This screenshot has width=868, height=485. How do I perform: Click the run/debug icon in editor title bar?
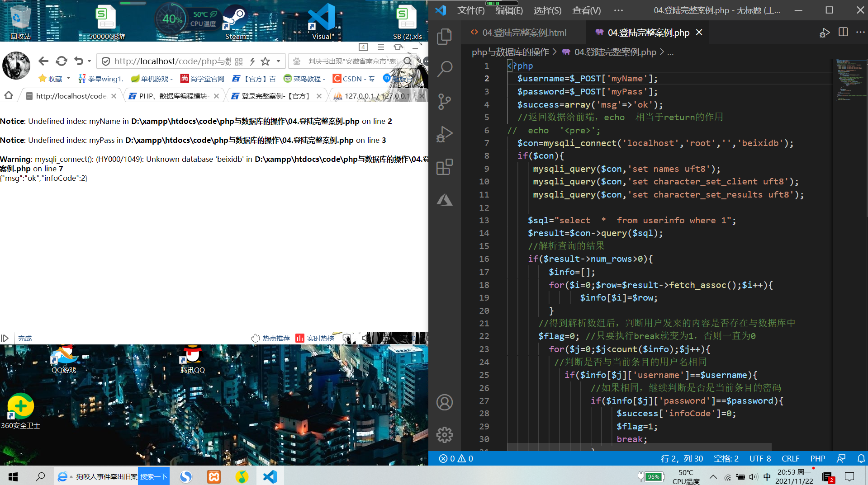tap(825, 33)
